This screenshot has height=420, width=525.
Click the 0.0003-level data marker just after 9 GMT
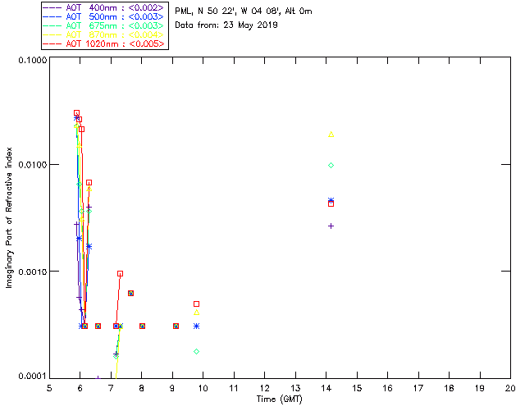176,326
